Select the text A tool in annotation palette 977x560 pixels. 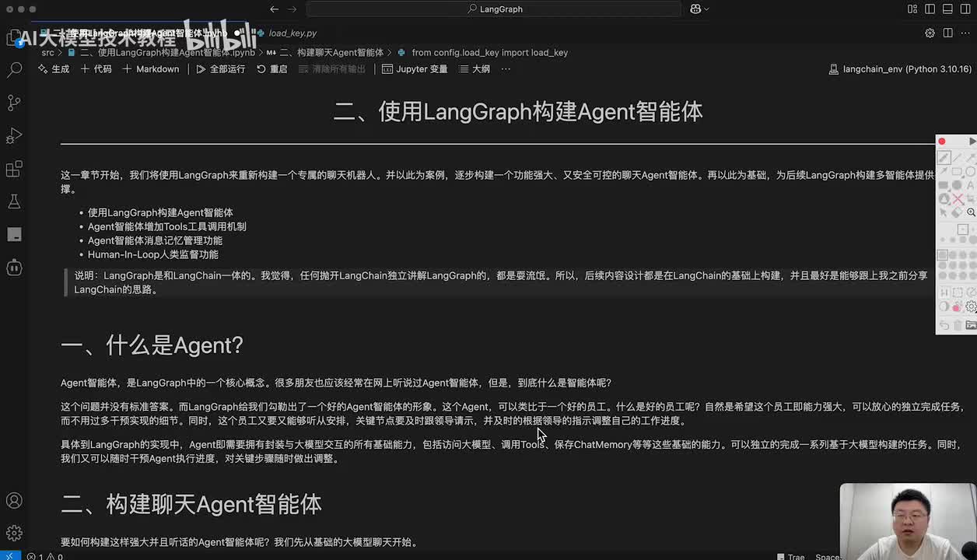tap(971, 185)
